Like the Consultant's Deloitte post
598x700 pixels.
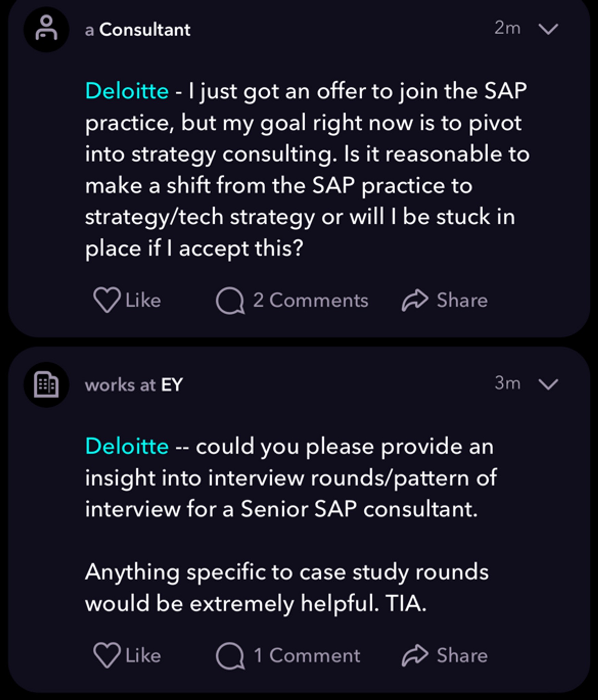coord(127,300)
